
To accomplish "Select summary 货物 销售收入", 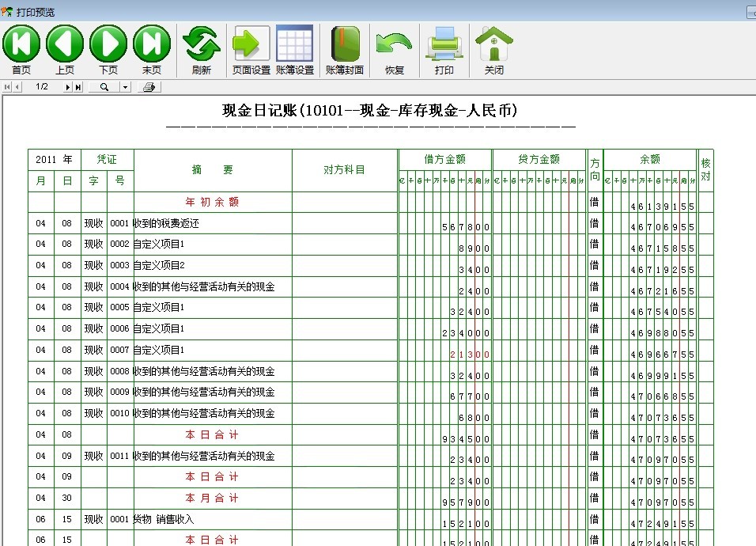I will pos(164,519).
